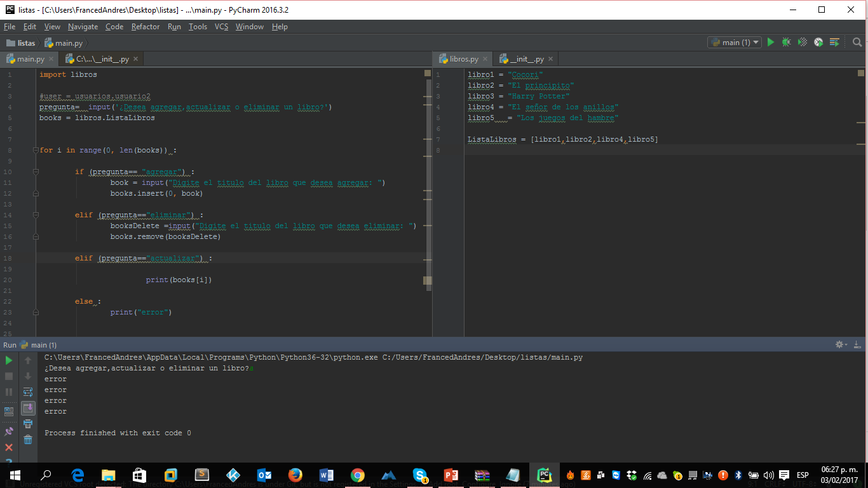868x488 pixels.
Task: Open the Navigate menu
Action: point(83,27)
